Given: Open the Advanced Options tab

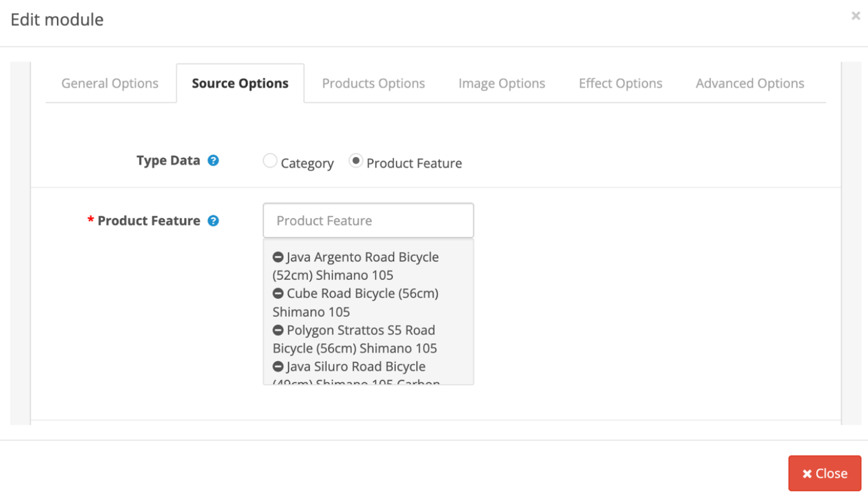Looking at the screenshot, I should click(750, 83).
